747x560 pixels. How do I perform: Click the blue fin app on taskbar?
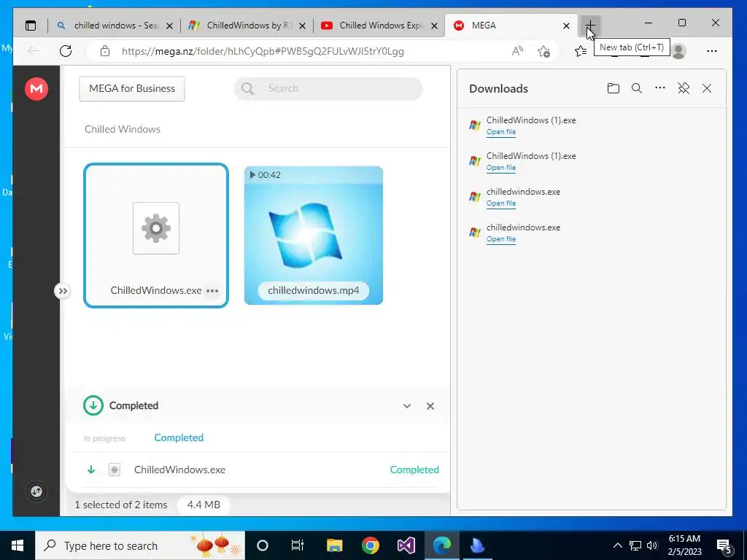point(477,545)
